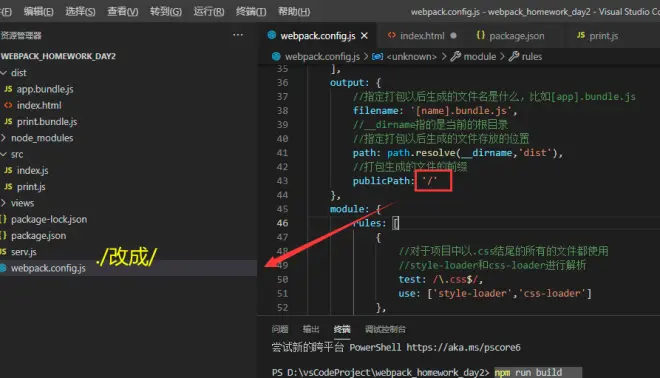Open the explorer panel's three-dot menu
This screenshot has width=660, height=378.
click(x=238, y=35)
